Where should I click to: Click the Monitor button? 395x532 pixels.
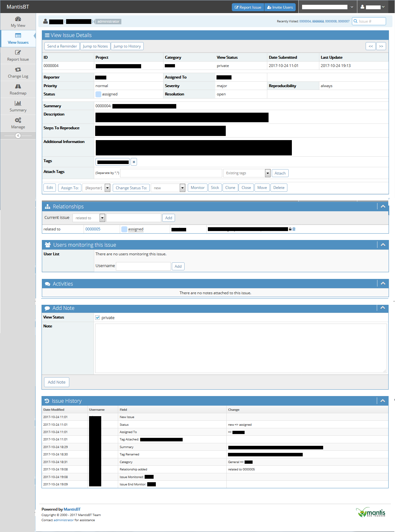coord(198,188)
